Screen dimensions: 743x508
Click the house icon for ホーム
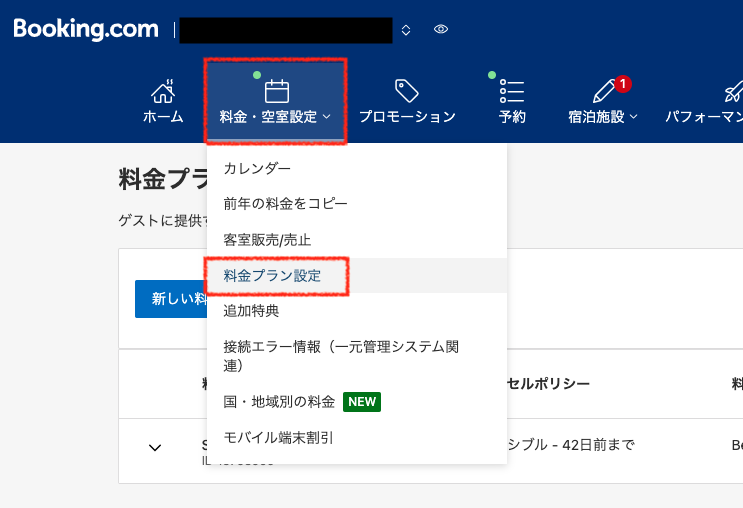coord(163,92)
